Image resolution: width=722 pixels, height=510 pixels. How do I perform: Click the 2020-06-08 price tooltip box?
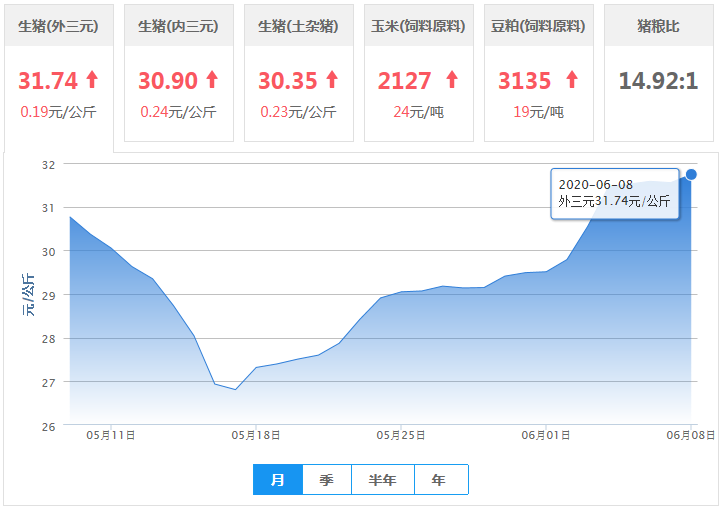(614, 193)
